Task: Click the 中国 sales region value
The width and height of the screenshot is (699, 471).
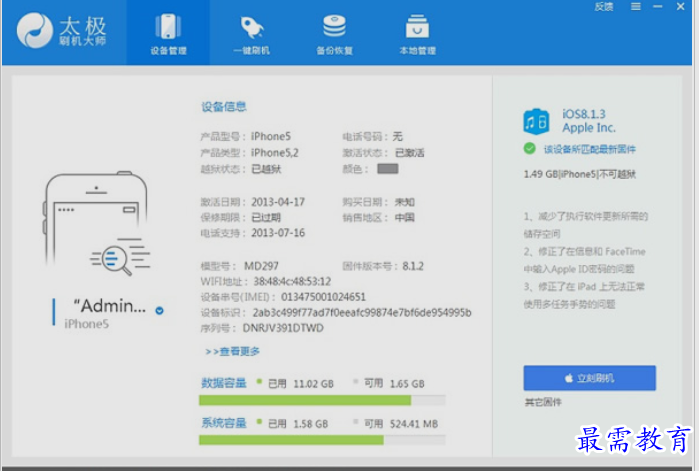Action: click(405, 217)
